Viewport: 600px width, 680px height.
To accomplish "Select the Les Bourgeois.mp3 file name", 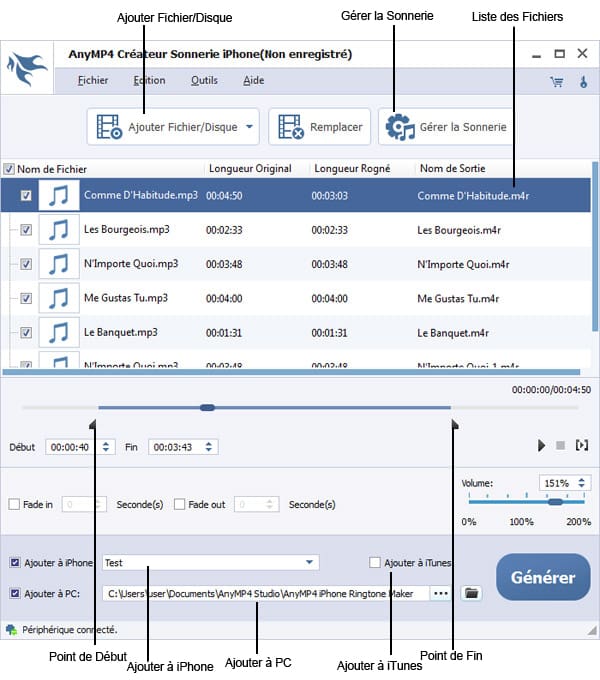I will pyautogui.click(x=127, y=229).
